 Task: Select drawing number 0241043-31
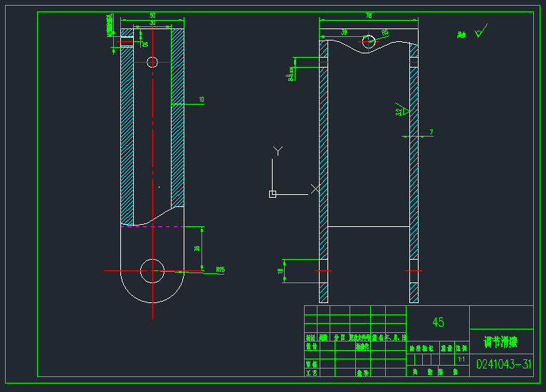point(503,364)
